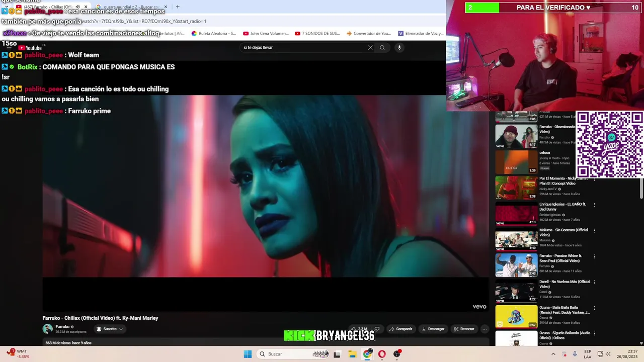
Task: Click the Recortar clip button
Action: [x=464, y=329]
